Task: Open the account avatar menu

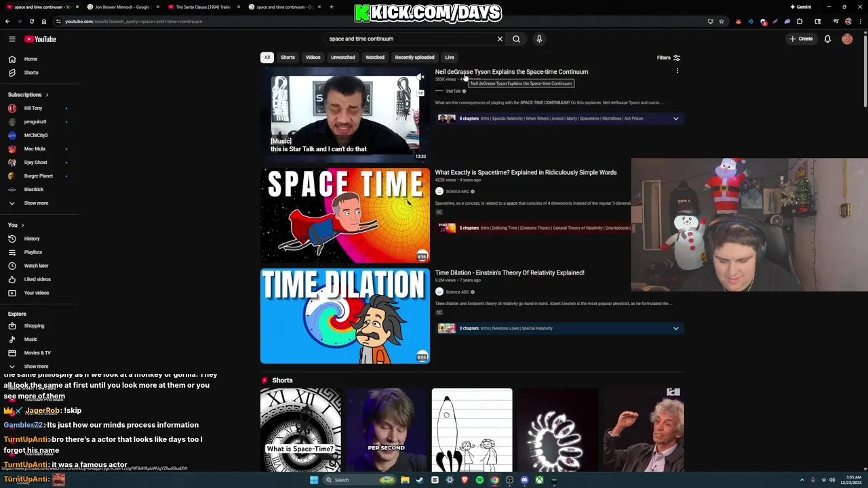Action: 847,39
